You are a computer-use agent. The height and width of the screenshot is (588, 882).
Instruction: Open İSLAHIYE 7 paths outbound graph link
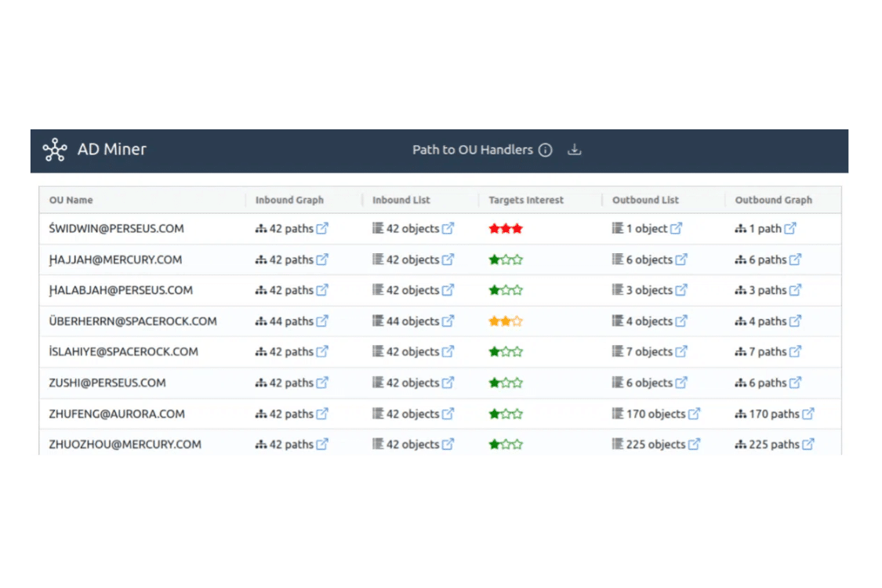coord(768,352)
